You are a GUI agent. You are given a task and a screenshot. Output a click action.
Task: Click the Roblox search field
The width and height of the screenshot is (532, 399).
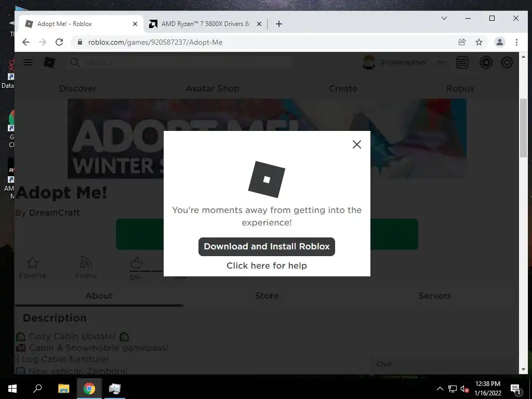click(x=180, y=62)
